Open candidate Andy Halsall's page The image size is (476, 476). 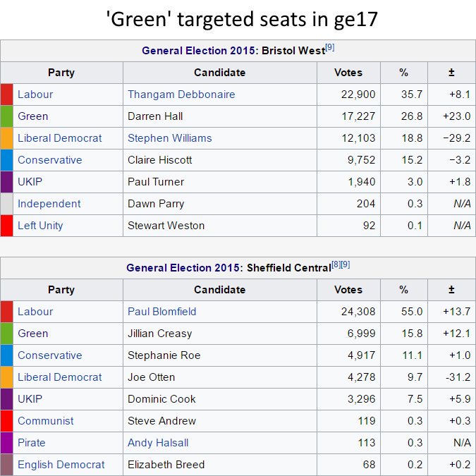(158, 443)
